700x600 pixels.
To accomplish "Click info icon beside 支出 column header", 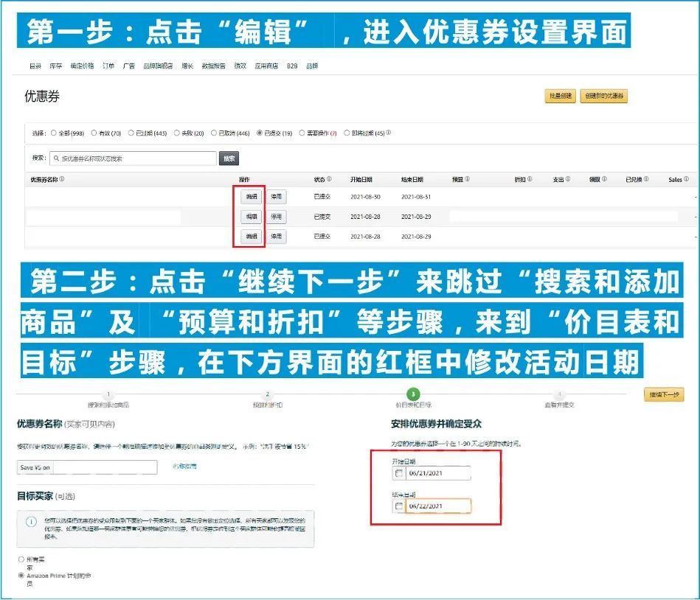I will (x=568, y=179).
